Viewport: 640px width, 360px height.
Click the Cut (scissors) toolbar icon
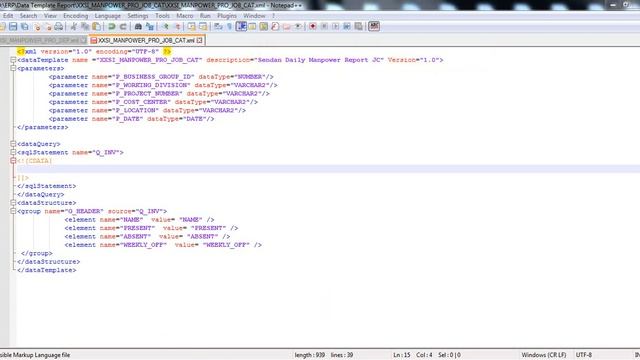point(73,27)
